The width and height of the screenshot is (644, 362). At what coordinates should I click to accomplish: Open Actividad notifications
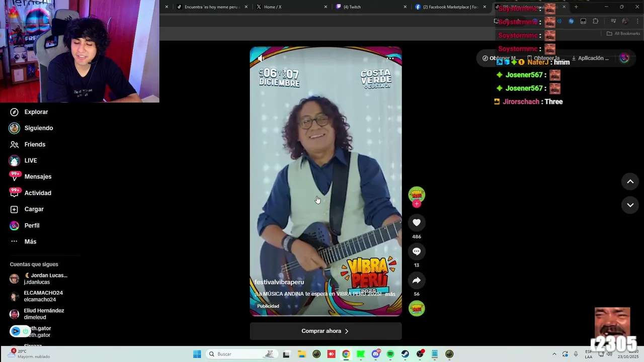click(30, 193)
